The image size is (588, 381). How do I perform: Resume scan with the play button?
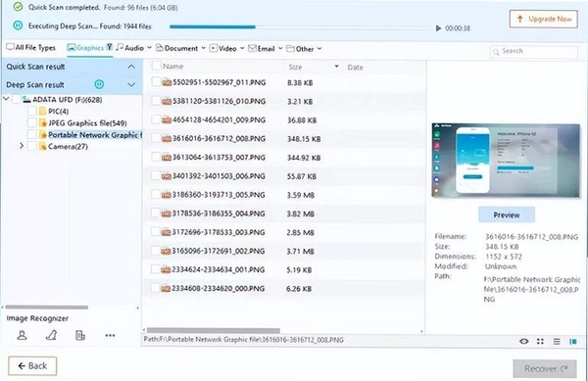coord(438,28)
